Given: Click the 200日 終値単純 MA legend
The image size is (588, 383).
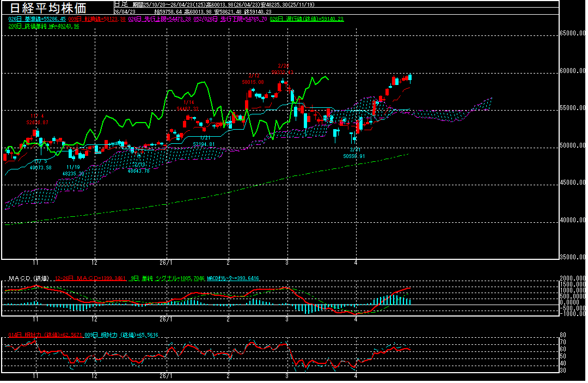Looking at the screenshot, I should (x=44, y=26).
